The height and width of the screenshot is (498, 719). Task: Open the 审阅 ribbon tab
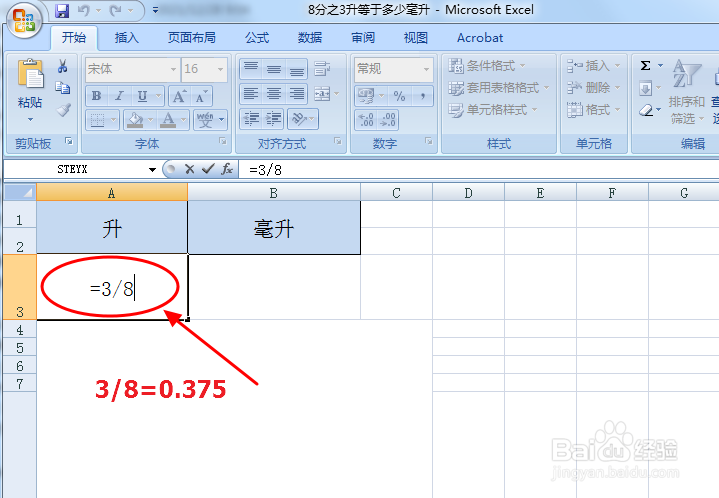click(363, 38)
